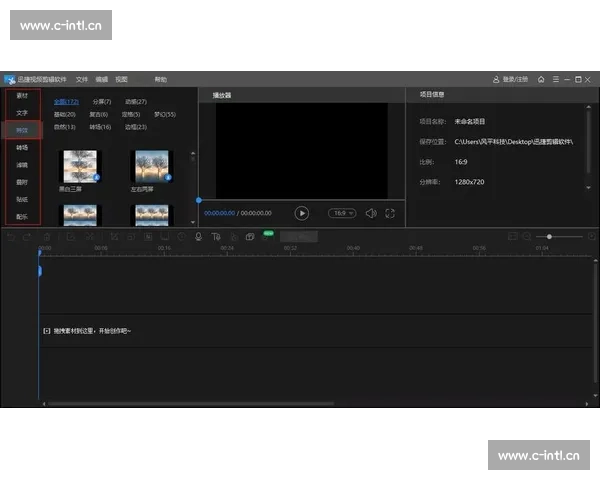
Task: Click download icon on 左右两屏 effect
Action: (167, 177)
